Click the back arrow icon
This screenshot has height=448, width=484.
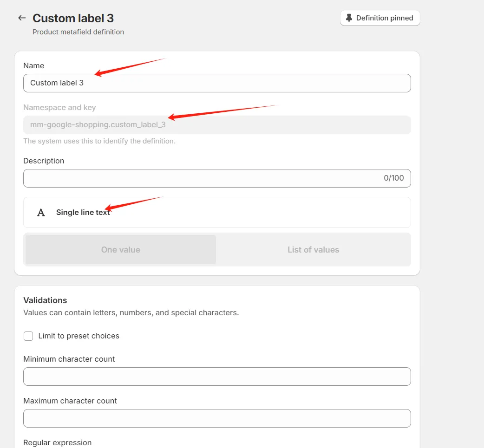(x=22, y=18)
